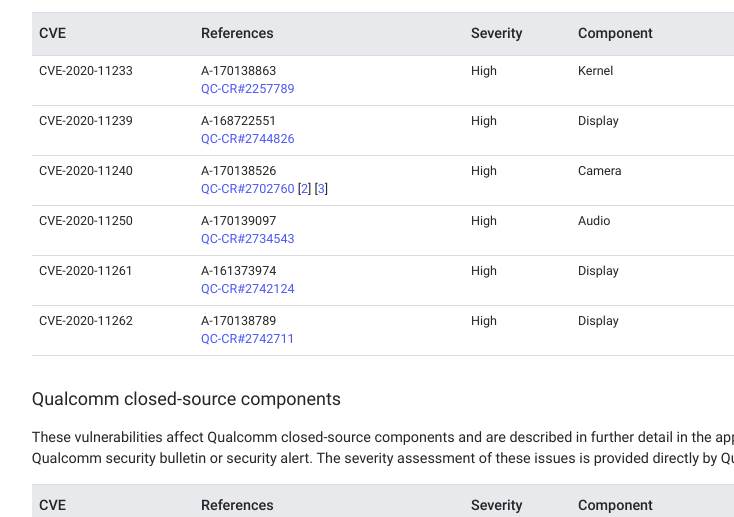Viewport: 734px width, 517px height.
Task: Click the QC-CR#2702760 link
Action: click(x=247, y=189)
